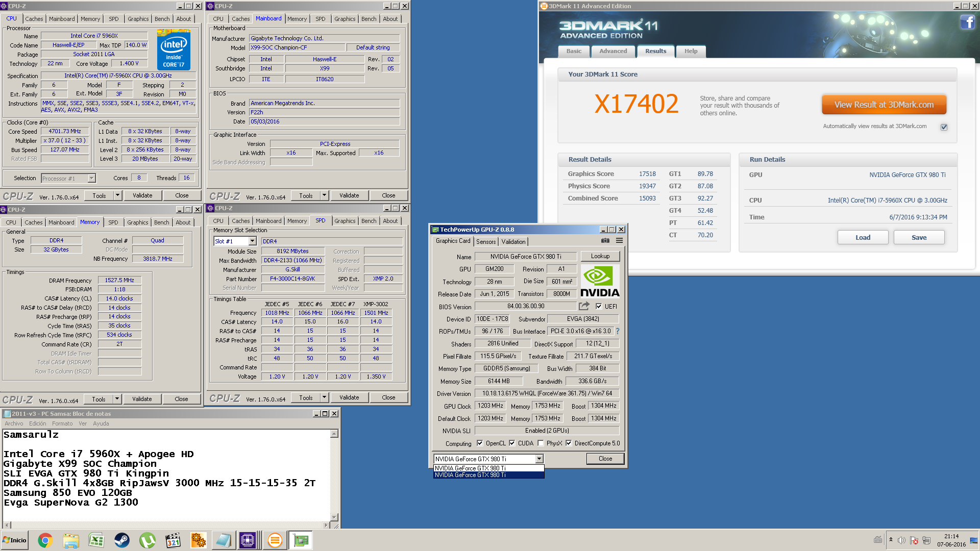This screenshot has width=980, height=551.
Task: Click the volume speaker tray icon
Action: pos(901,540)
